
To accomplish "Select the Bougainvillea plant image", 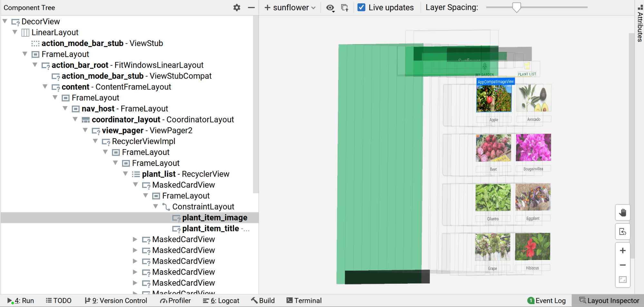I will [533, 148].
